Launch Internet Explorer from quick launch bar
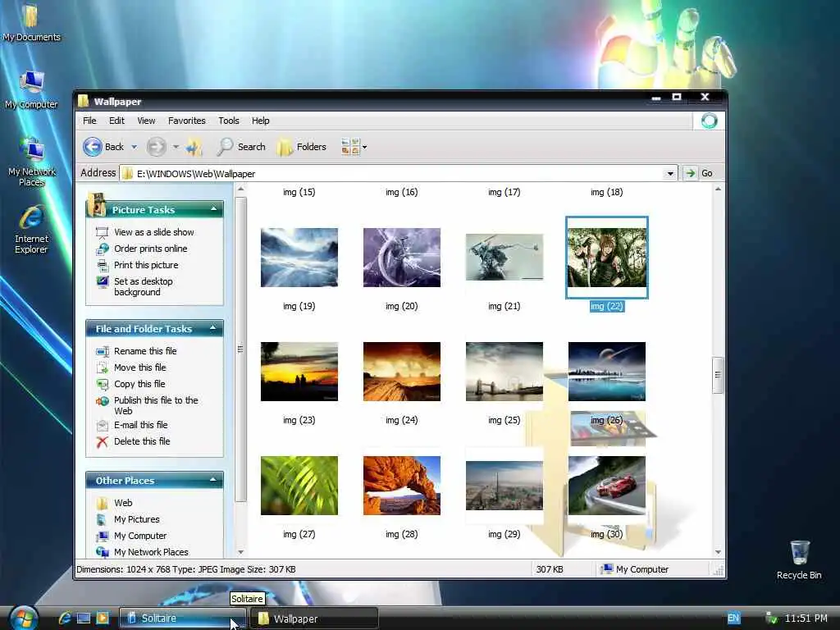Viewport: 840px width, 630px height. click(65, 619)
